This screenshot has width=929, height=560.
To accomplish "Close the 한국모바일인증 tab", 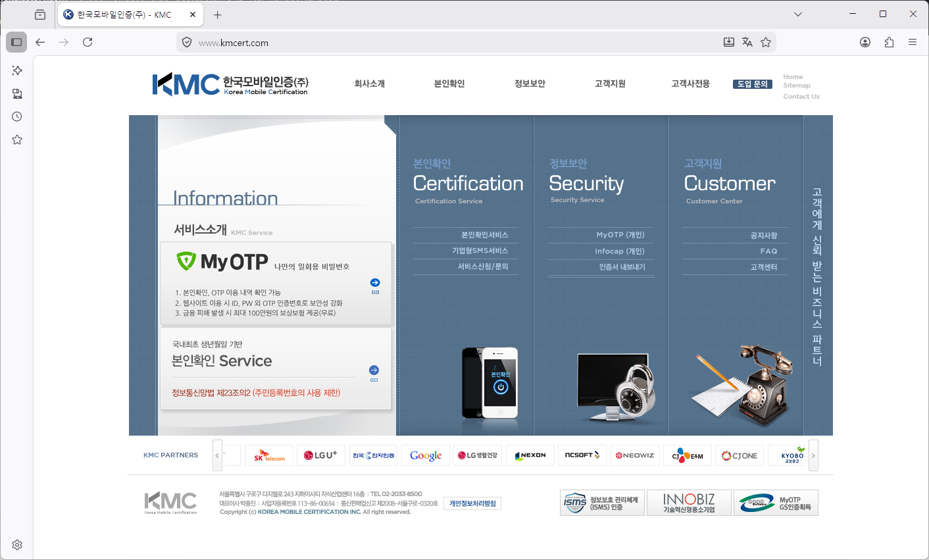I will (x=193, y=14).
